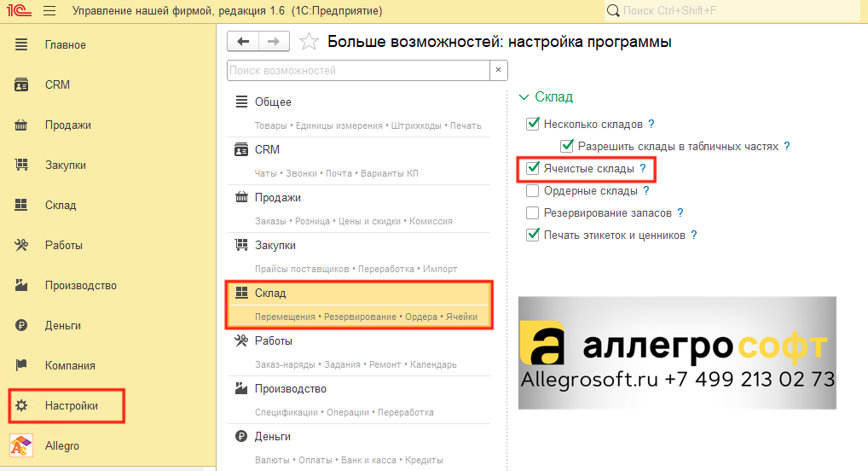Click the Общее list icon in settings list
The image size is (868, 471).
pyautogui.click(x=241, y=102)
